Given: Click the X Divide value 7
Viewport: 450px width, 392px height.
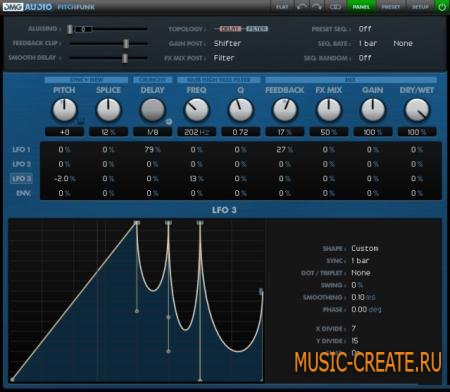Looking at the screenshot, I should pyautogui.click(x=354, y=329).
